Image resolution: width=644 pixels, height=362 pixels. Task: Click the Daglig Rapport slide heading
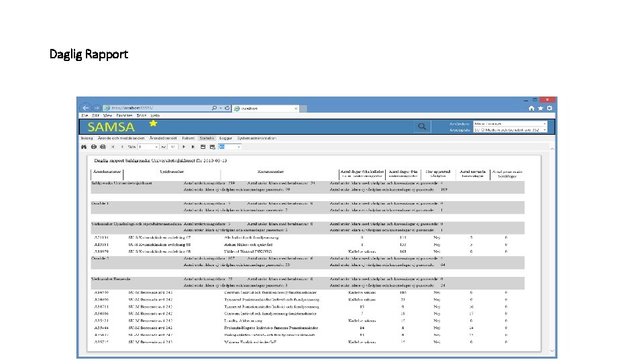pos(89,54)
